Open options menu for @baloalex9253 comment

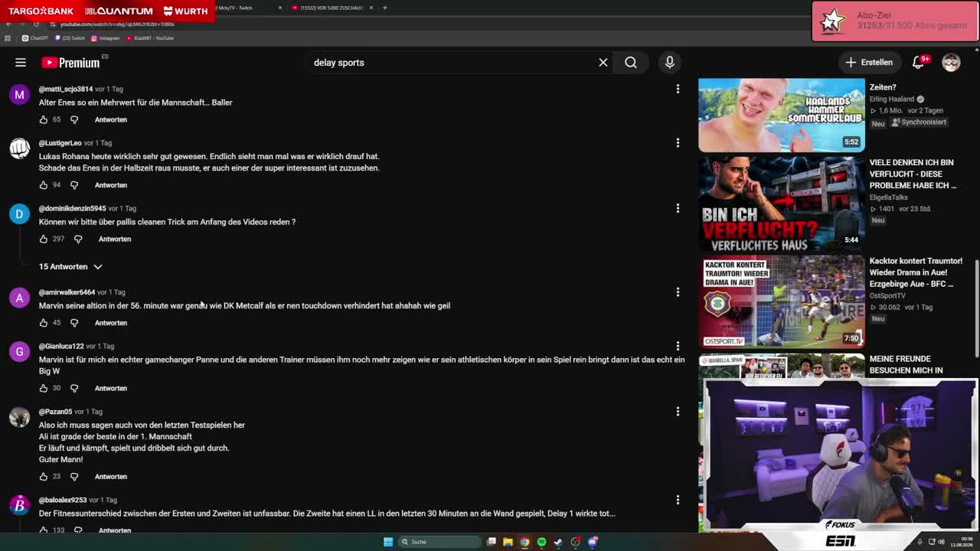[x=678, y=500]
